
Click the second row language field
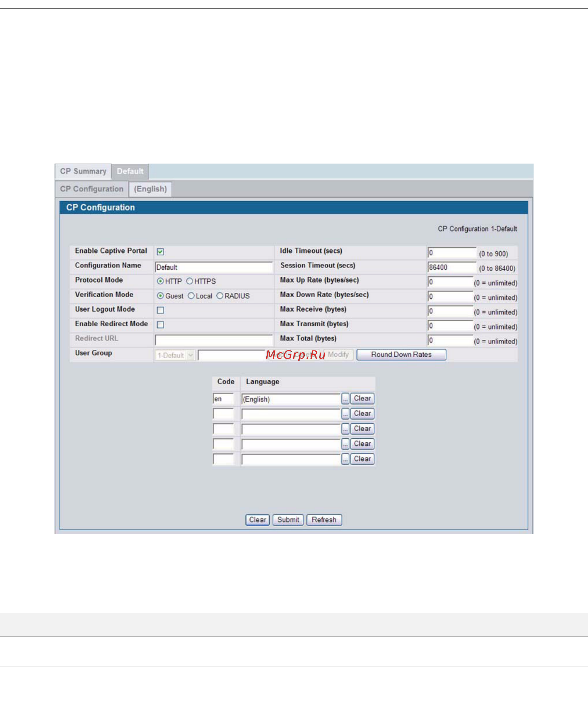pos(291,414)
